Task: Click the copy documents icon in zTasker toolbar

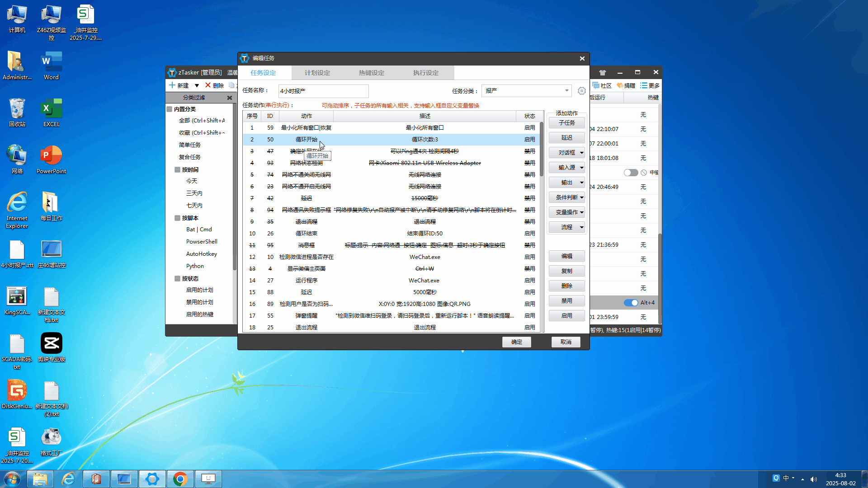Action: pyautogui.click(x=232, y=85)
